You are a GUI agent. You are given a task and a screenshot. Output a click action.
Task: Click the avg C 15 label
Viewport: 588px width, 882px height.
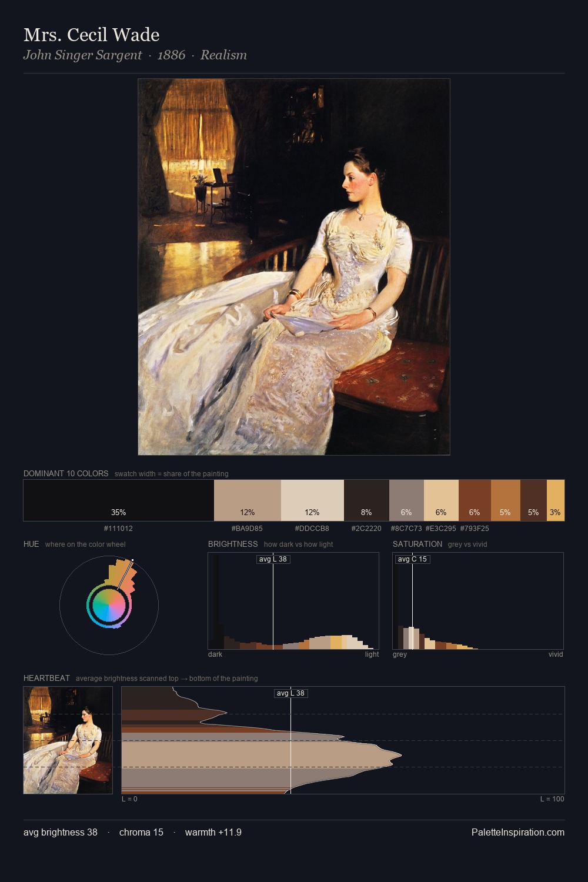(412, 559)
